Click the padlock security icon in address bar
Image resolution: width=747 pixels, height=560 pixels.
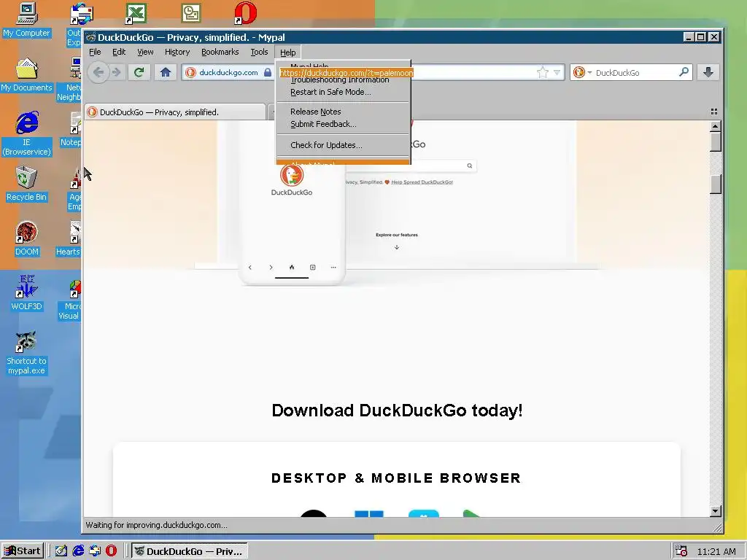coord(268,72)
